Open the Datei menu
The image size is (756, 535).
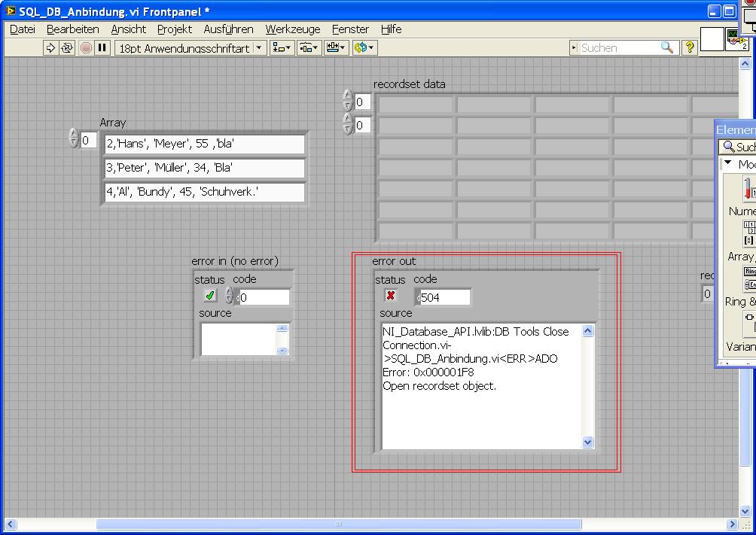22,29
